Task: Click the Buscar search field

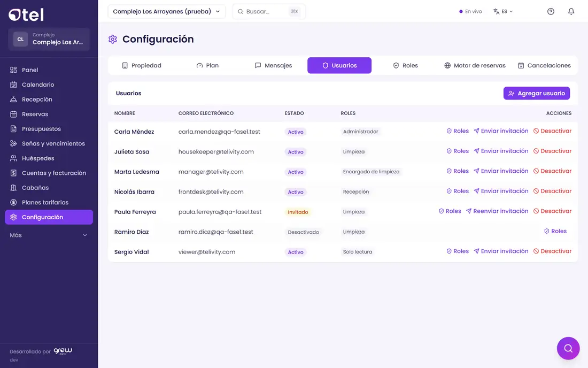Action: [x=269, y=11]
